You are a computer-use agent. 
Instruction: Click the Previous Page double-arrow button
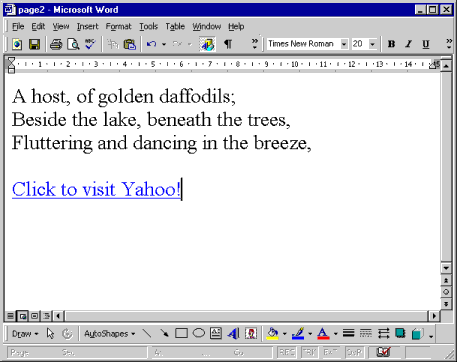coord(446,280)
